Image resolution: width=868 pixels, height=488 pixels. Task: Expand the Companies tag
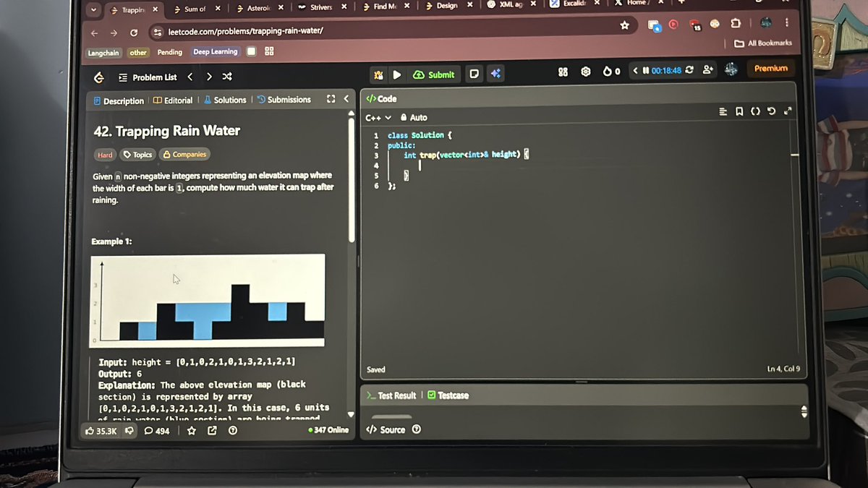click(x=184, y=154)
